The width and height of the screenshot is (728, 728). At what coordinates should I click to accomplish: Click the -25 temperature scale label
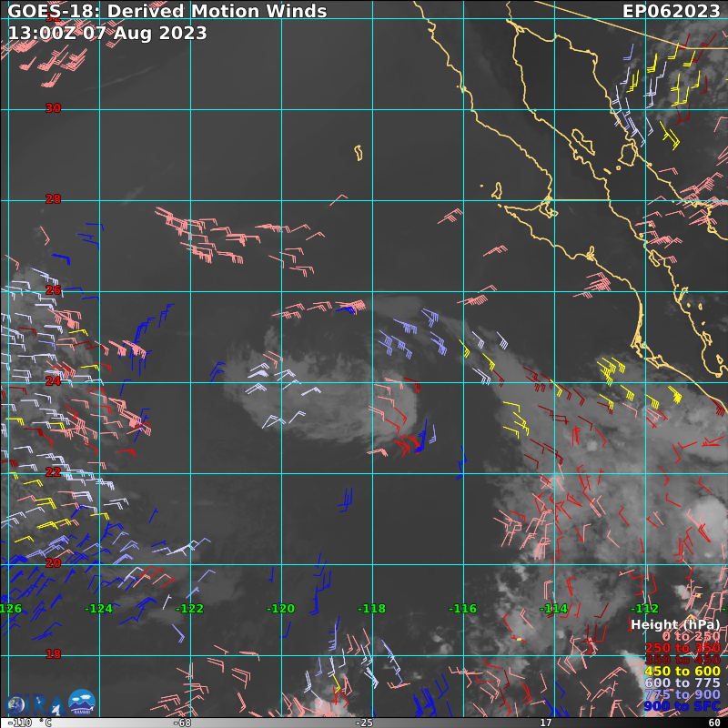click(364, 723)
